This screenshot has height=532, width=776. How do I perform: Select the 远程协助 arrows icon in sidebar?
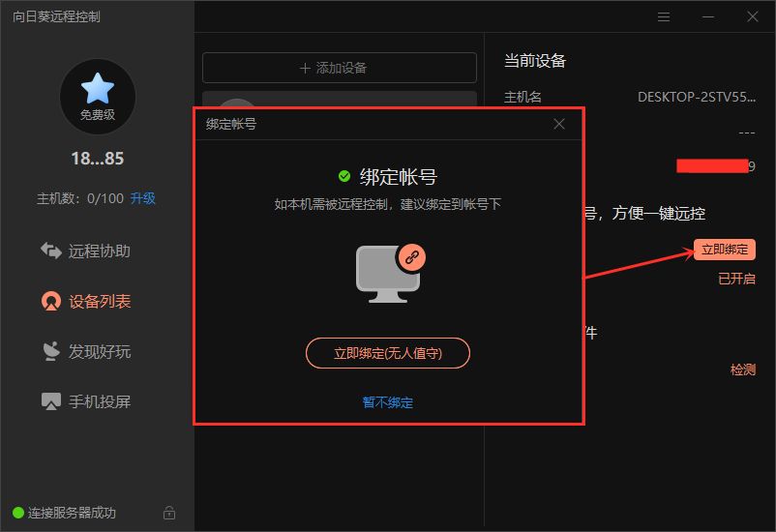(51, 251)
